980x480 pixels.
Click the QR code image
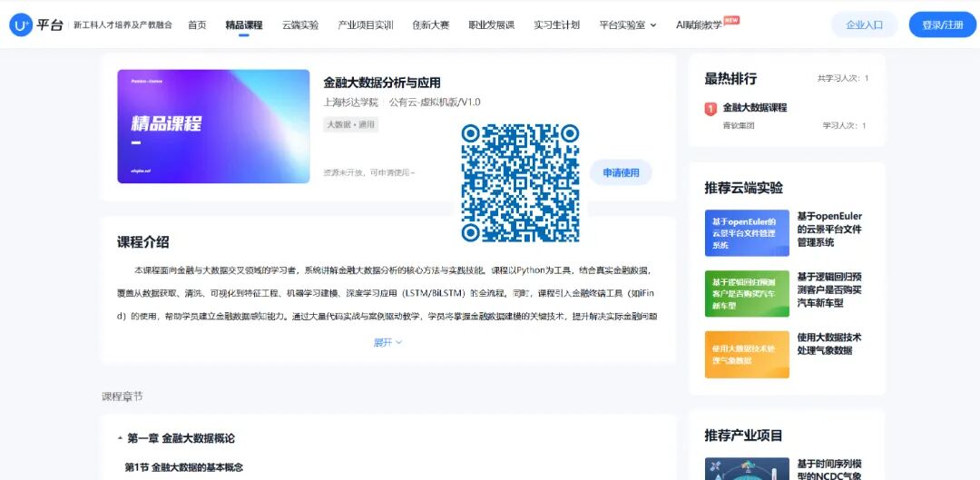(520, 182)
